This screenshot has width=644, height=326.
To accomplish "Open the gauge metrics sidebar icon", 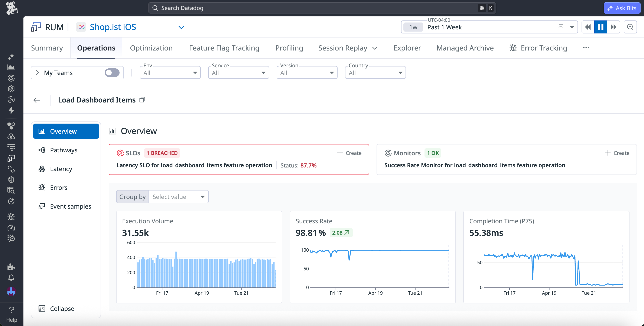I will 11,228.
